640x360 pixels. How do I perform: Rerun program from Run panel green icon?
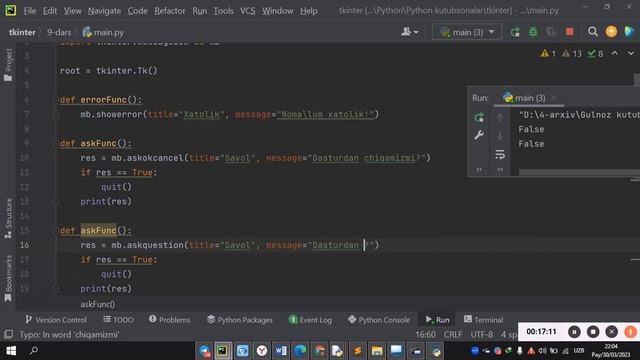479,118
